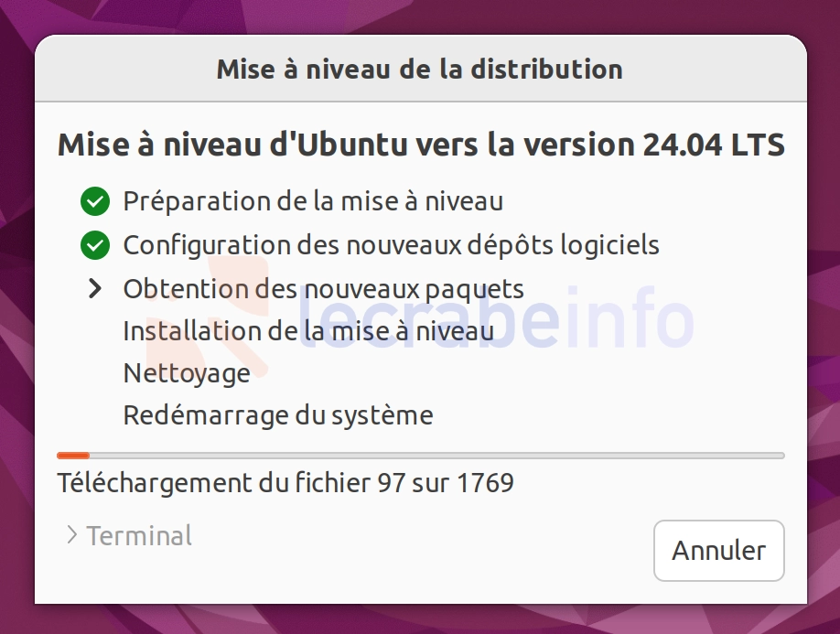Image resolution: width=840 pixels, height=634 pixels.
Task: Expand the Terminal section chevron
Action: [x=71, y=535]
